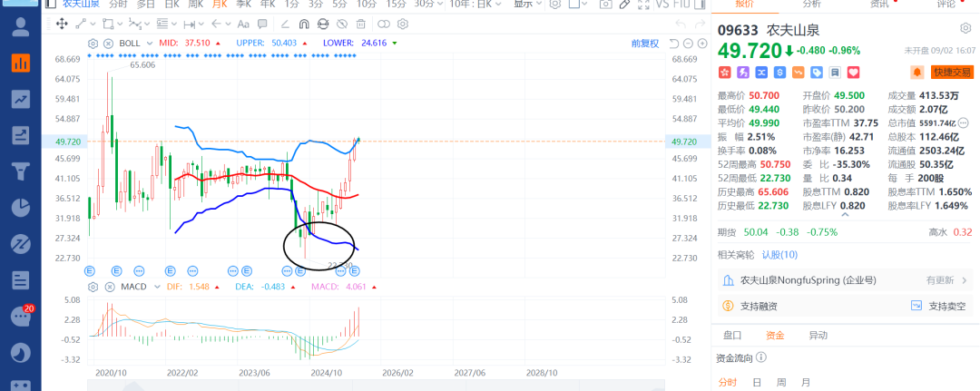Click the 前复权 adjustment button
The height and width of the screenshot is (391, 980).
(645, 44)
